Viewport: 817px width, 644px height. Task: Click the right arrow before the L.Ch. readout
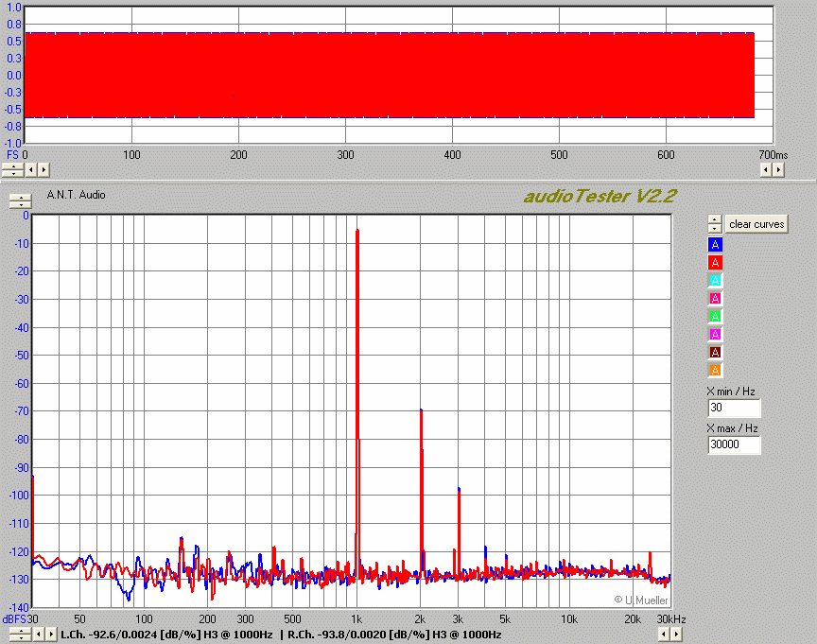pyautogui.click(x=51, y=635)
